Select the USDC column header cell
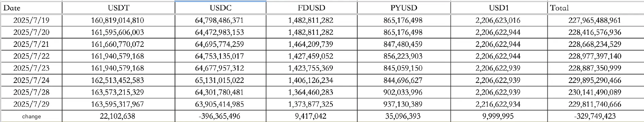This screenshot has width=644, height=122. coord(220,8)
